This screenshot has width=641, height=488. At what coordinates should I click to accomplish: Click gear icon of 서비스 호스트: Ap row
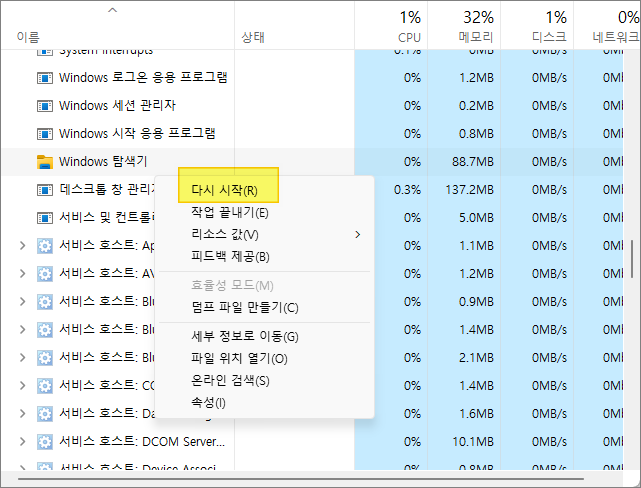click(45, 246)
